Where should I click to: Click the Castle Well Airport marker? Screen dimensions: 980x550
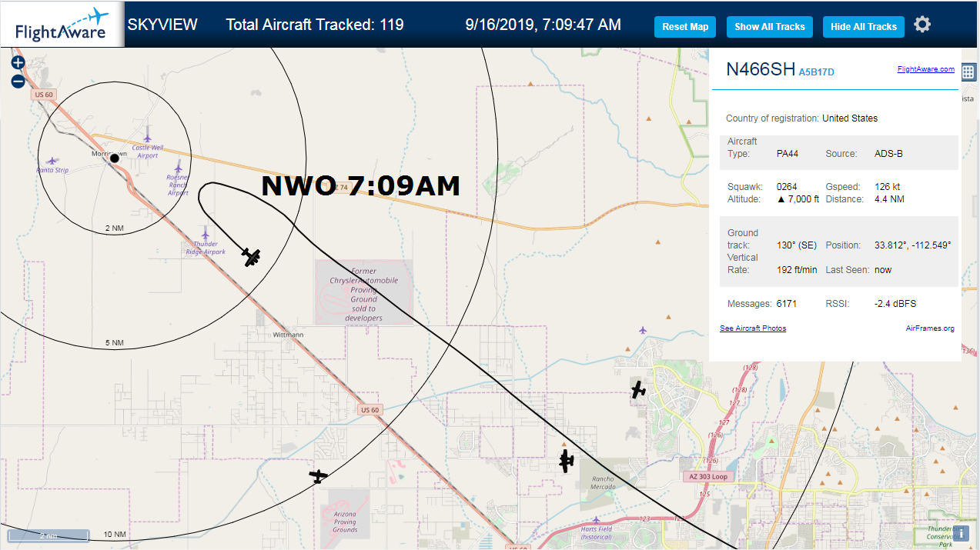[x=147, y=138]
